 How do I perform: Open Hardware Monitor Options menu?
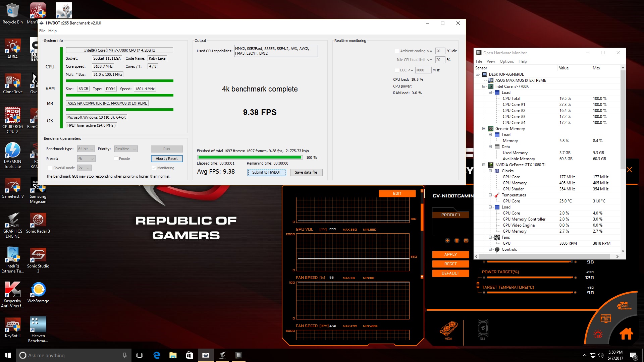tap(506, 61)
